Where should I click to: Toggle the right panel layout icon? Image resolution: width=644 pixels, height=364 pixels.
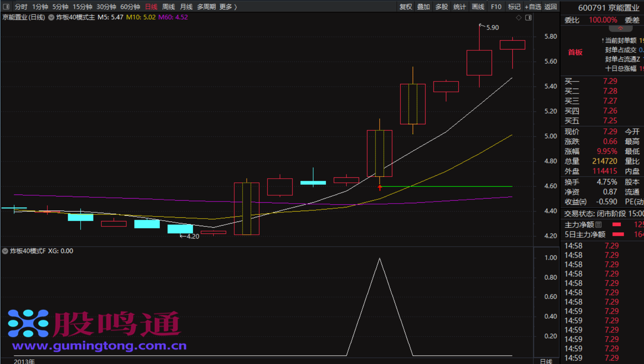pos(528,17)
